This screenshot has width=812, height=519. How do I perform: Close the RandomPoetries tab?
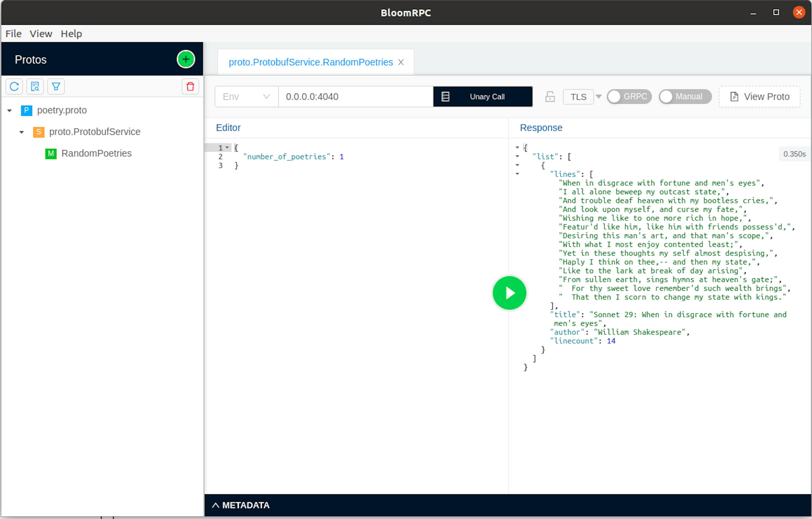pyautogui.click(x=401, y=62)
